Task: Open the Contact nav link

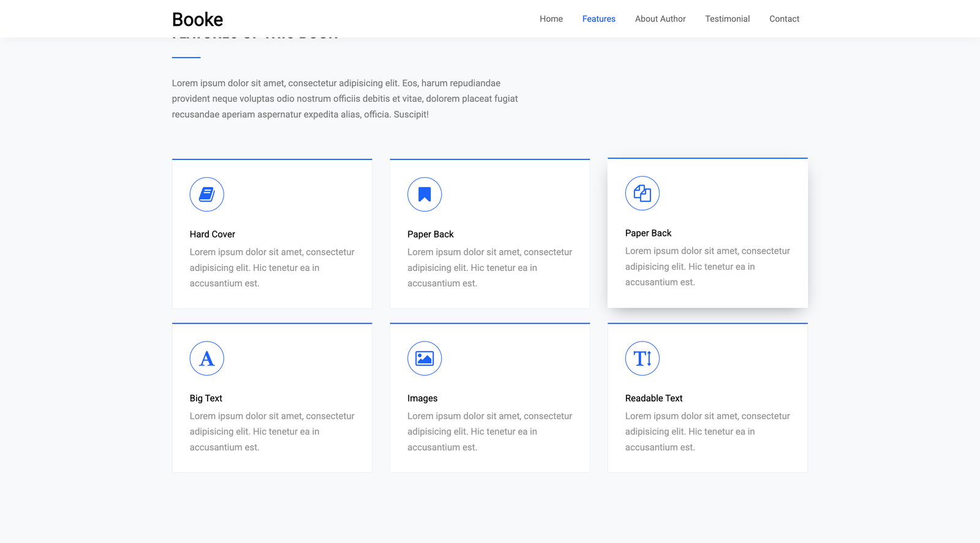Action: pyautogui.click(x=784, y=19)
